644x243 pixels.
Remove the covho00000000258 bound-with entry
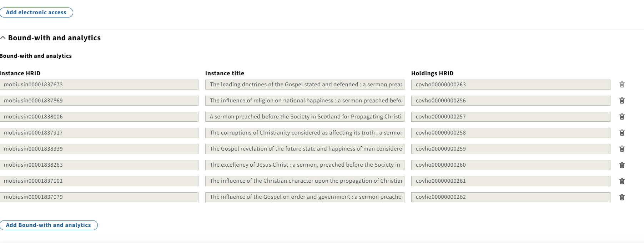pyautogui.click(x=622, y=133)
